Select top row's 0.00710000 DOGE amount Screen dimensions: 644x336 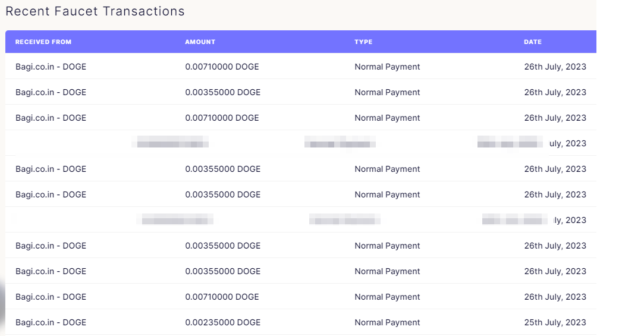222,67
